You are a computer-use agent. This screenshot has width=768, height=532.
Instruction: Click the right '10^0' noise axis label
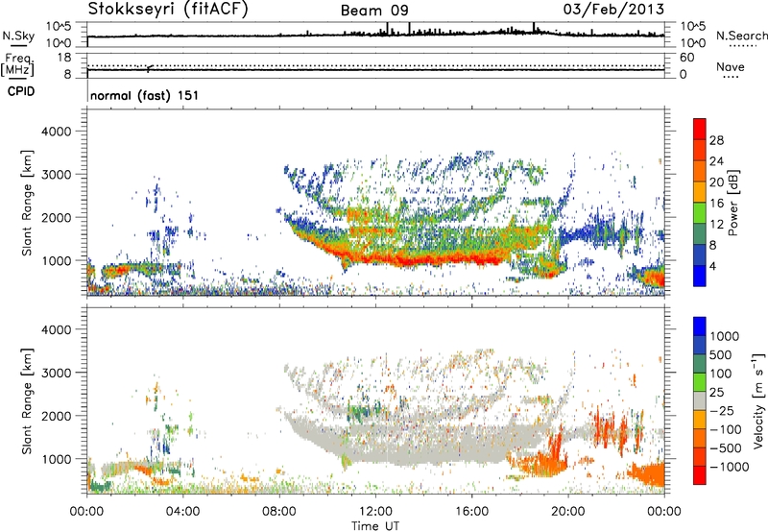click(693, 43)
